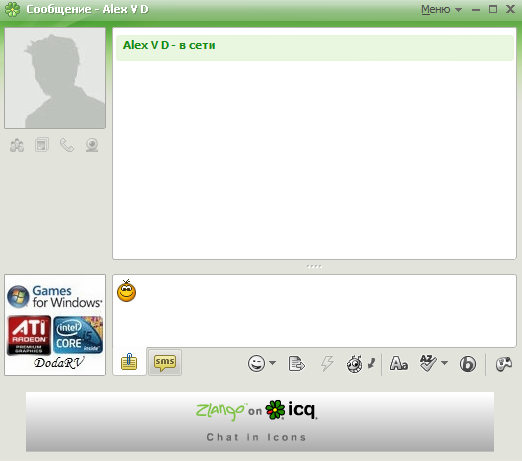This screenshot has height=461, width=522.
Task: Open the message history icon
Action: [x=296, y=363]
